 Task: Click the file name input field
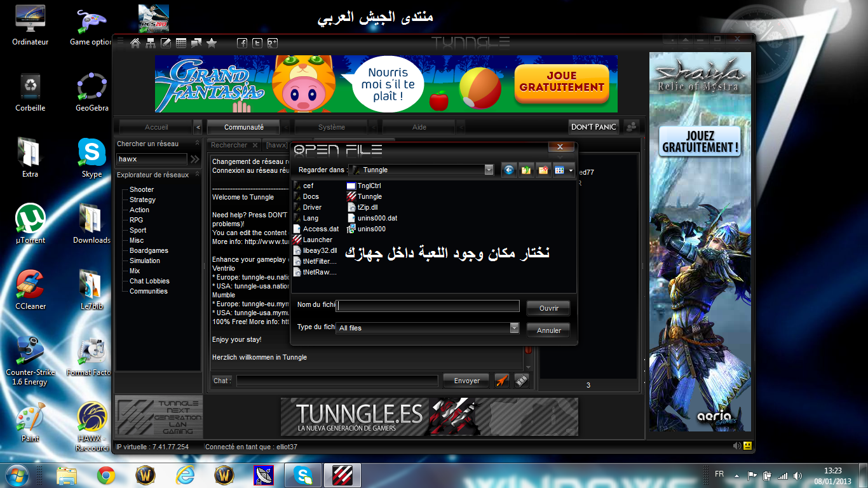coord(428,306)
